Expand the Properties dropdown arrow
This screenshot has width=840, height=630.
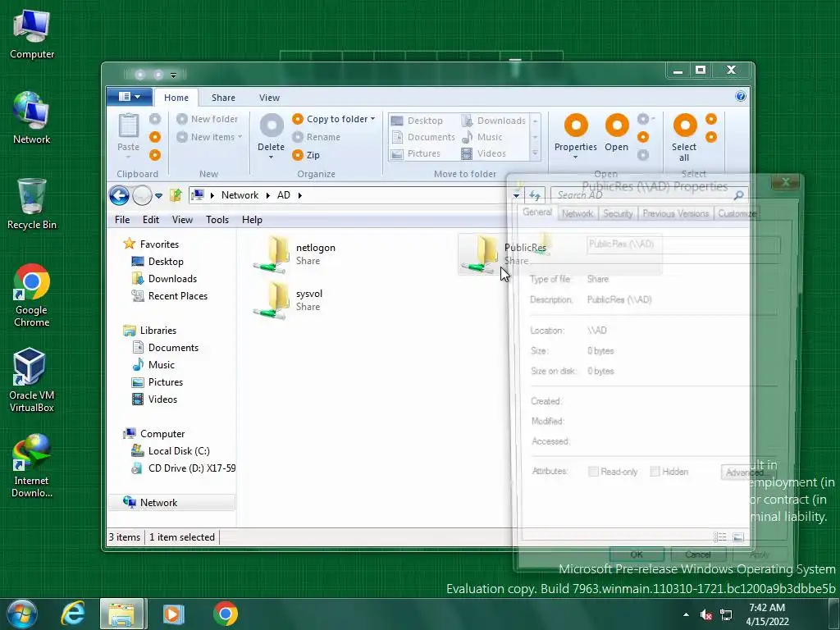575,157
